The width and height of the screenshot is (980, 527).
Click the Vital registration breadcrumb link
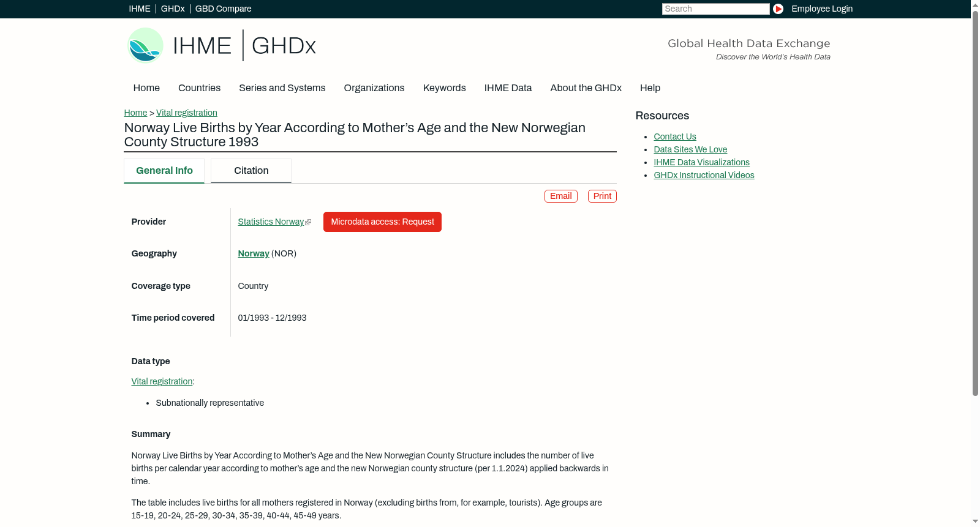pyautogui.click(x=187, y=113)
